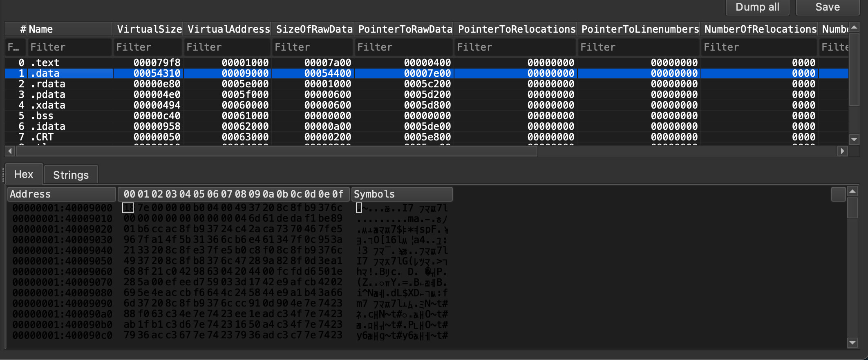This screenshot has width=868, height=360.
Task: Click the hex view vertical scrollbar thumb
Action: point(852,208)
